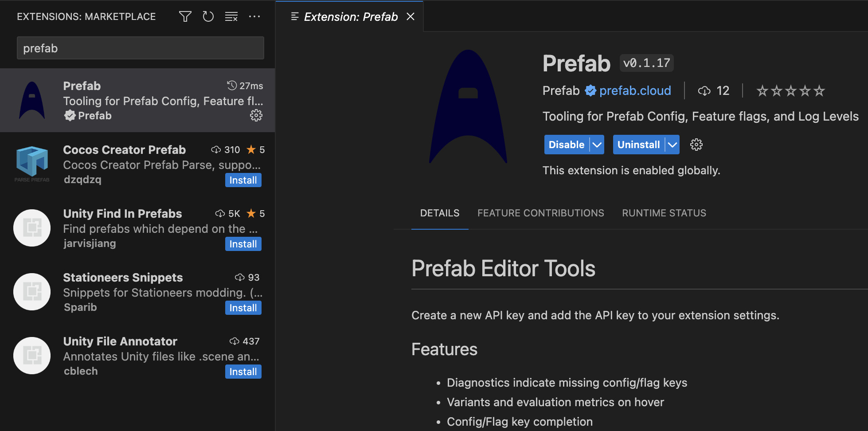Refresh the extensions marketplace list
The height and width of the screenshot is (431, 868).
pyautogui.click(x=208, y=17)
